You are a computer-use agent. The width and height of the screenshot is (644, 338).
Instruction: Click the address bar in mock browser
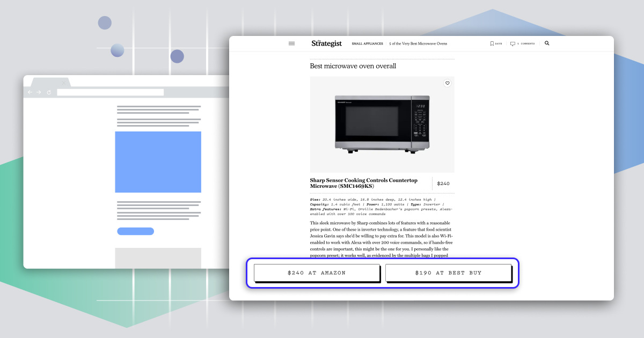(x=111, y=92)
